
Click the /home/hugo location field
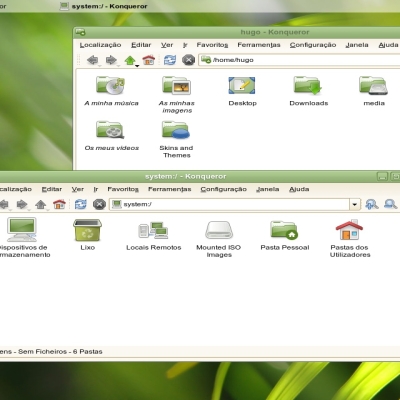pyautogui.click(x=299, y=60)
